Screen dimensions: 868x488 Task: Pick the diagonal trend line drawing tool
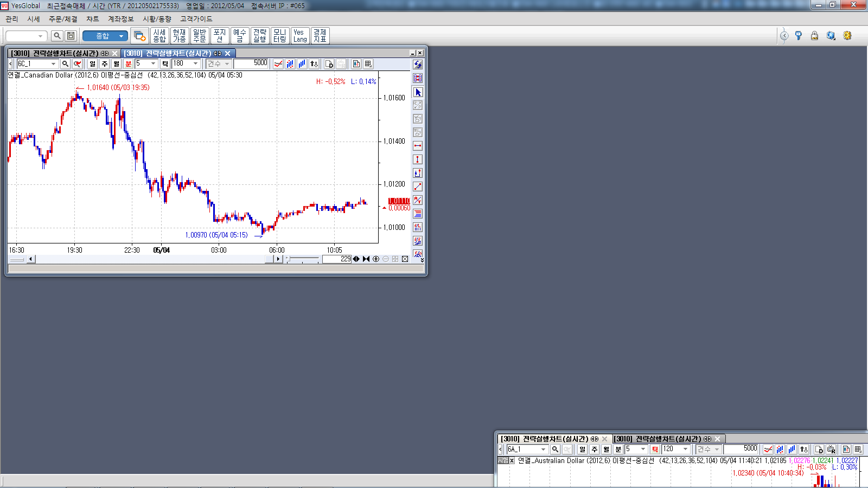coord(418,187)
